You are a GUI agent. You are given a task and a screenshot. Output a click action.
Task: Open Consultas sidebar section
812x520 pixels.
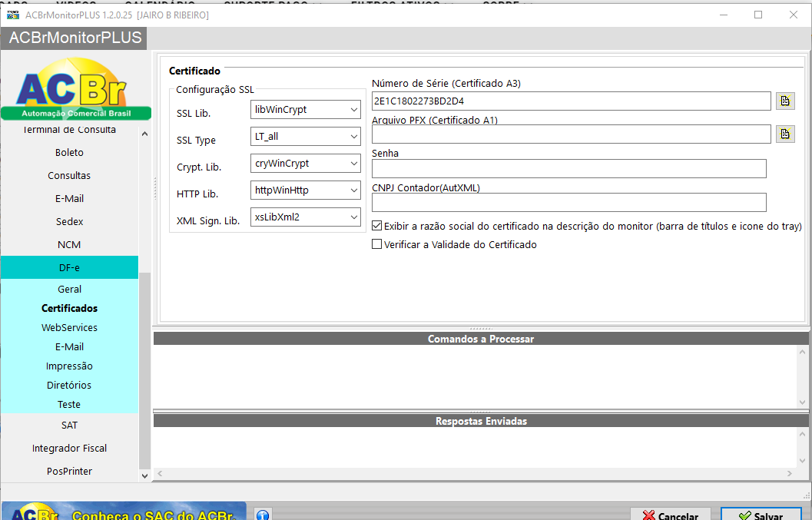(69, 176)
